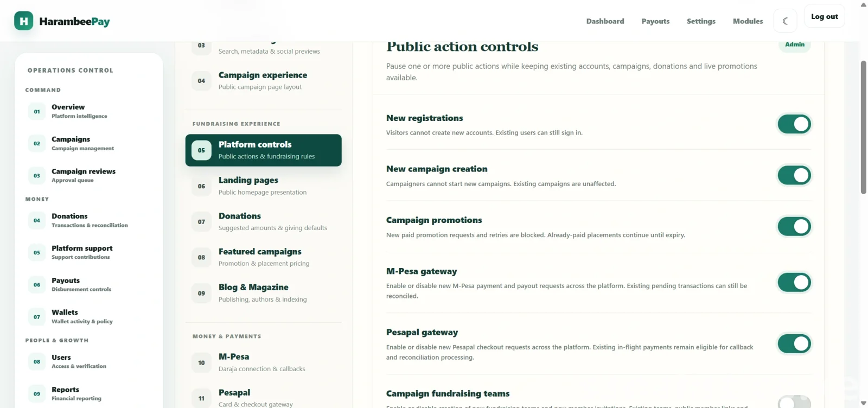Open the Dashboard nav item
Image resolution: width=868 pixels, height=408 pixels.
tap(605, 21)
